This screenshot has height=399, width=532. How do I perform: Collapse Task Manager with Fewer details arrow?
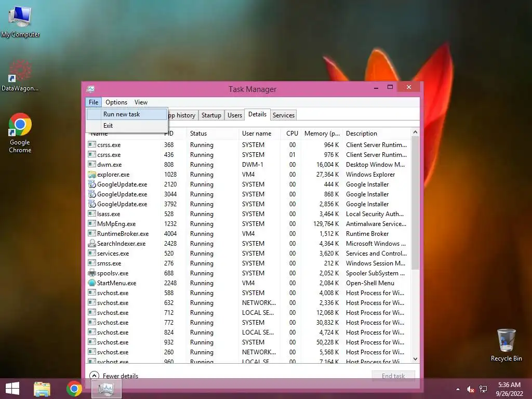[94, 375]
